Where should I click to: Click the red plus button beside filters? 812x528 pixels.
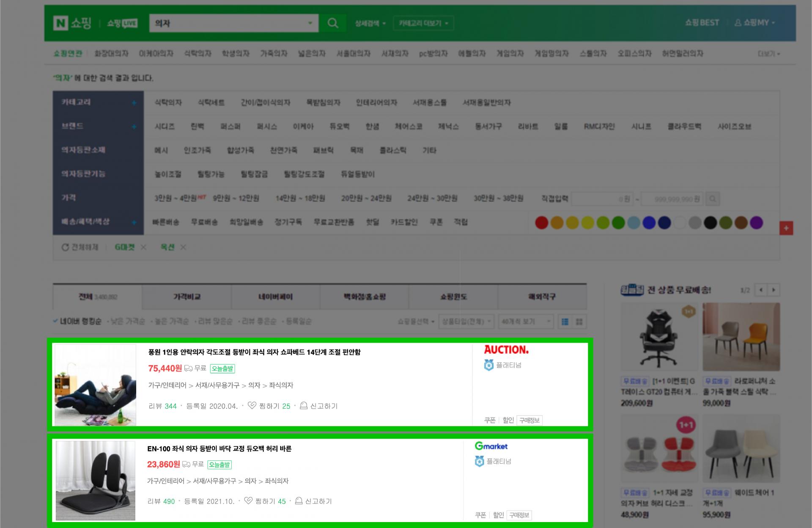[786, 228]
